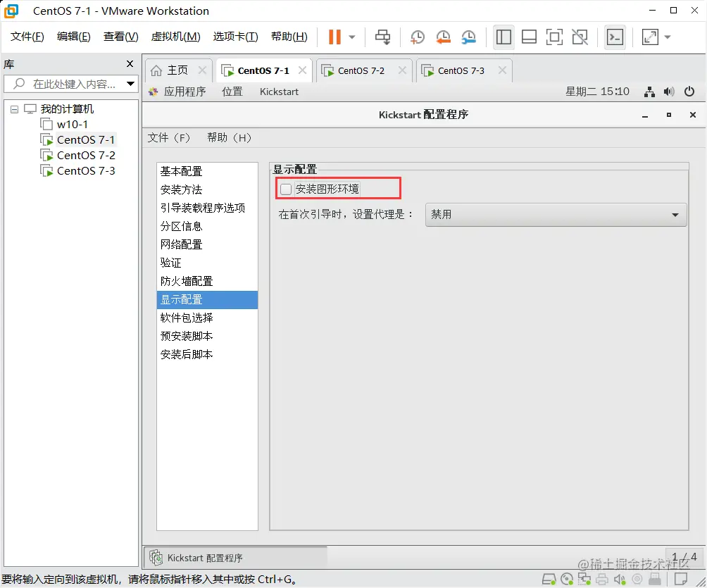Image resolution: width=707 pixels, height=588 pixels.
Task: Open the 查看(V) menu
Action: pos(121,37)
